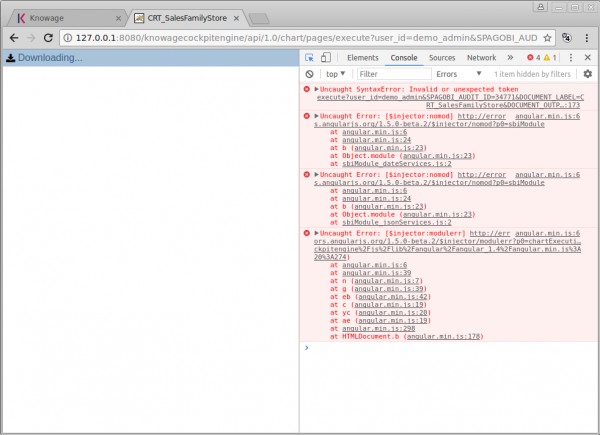
Task: Close the Knowage browser tab
Action: tap(118, 18)
